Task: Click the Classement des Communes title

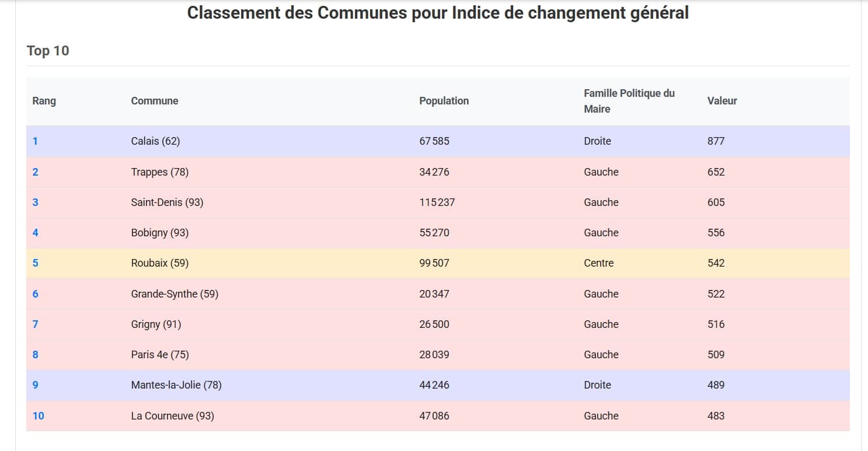Action: 438,13
